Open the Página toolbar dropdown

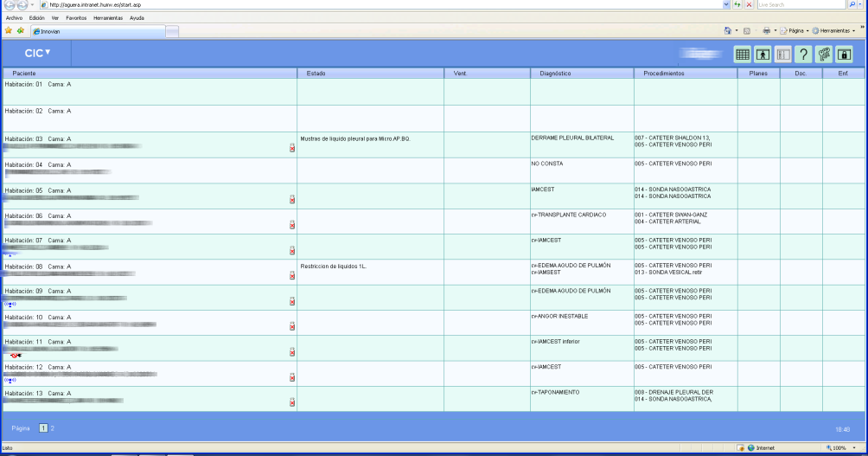coord(795,31)
